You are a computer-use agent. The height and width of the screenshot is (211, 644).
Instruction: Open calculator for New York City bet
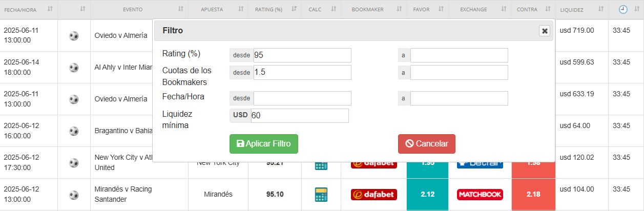321,165
